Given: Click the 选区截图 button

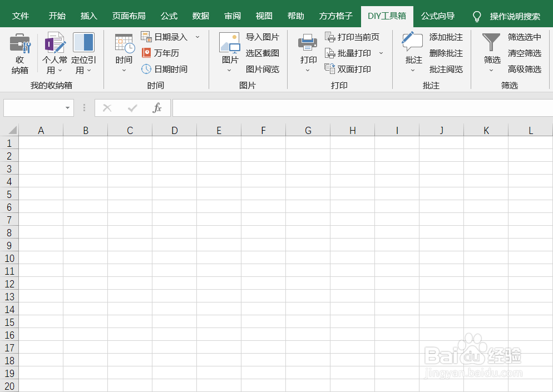Looking at the screenshot, I should [263, 53].
